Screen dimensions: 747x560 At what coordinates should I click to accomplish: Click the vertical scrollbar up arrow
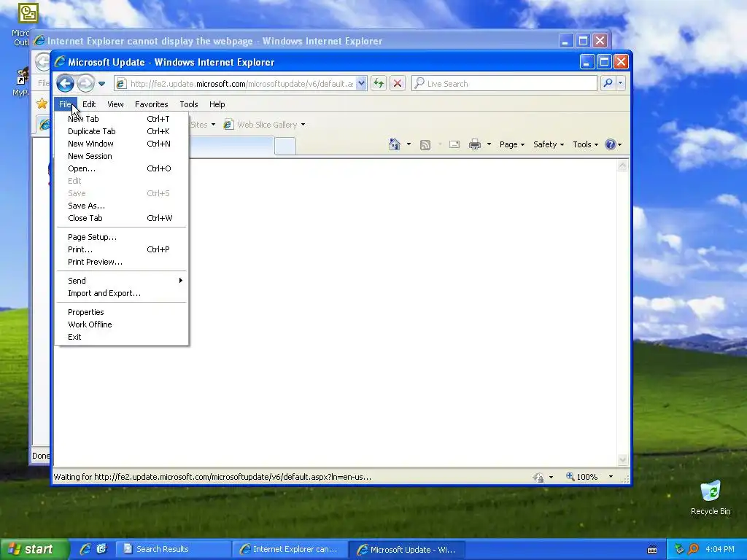click(623, 166)
